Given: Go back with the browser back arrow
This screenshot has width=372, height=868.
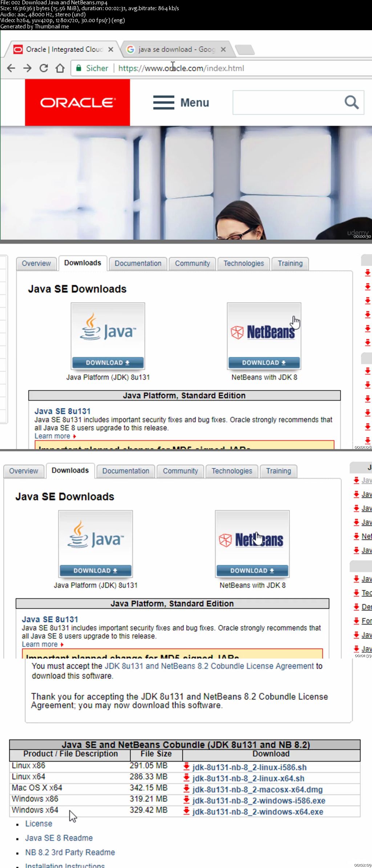Looking at the screenshot, I should coord(11,68).
